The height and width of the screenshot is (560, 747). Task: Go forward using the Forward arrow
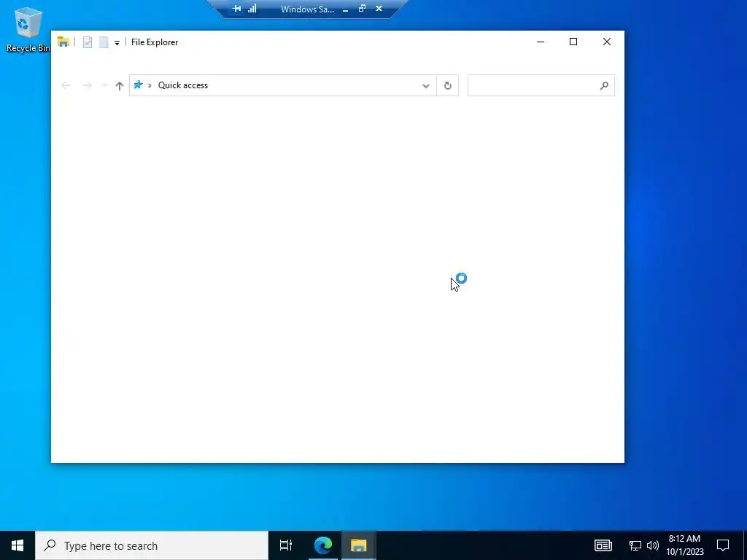click(x=87, y=86)
